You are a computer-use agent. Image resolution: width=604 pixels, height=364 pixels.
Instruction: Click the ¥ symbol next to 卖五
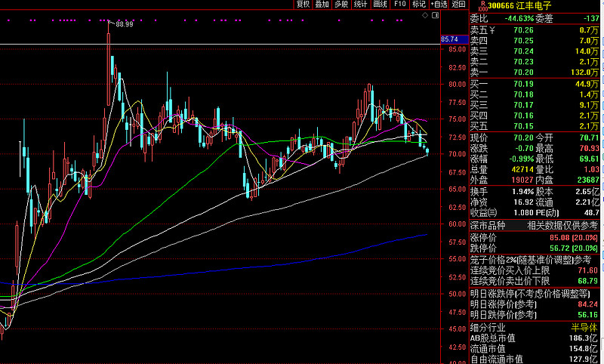(x=492, y=30)
